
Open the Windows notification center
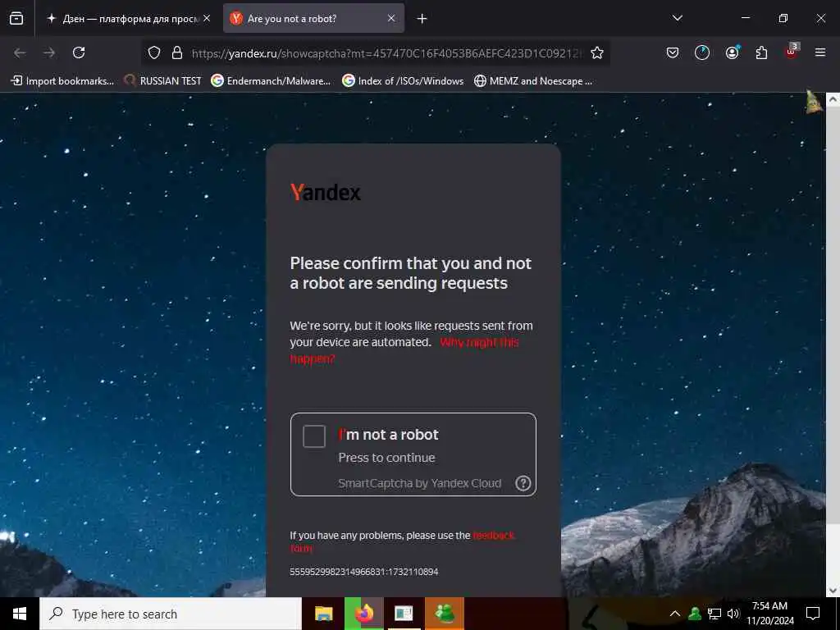(x=813, y=614)
